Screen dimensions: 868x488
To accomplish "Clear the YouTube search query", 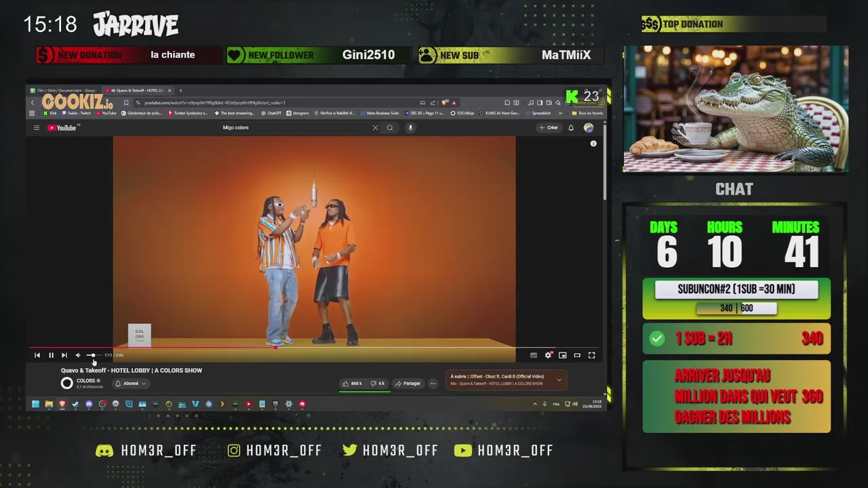I will point(375,127).
